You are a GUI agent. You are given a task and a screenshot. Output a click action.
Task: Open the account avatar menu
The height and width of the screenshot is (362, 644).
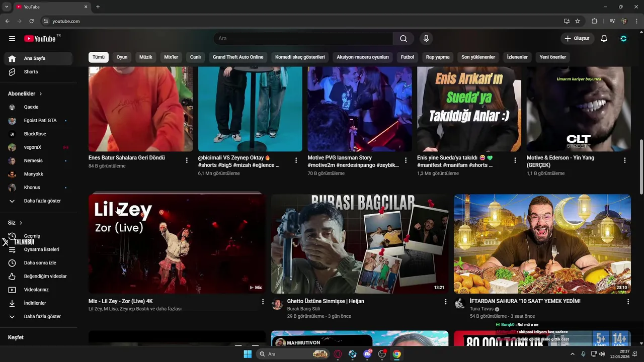624,39
